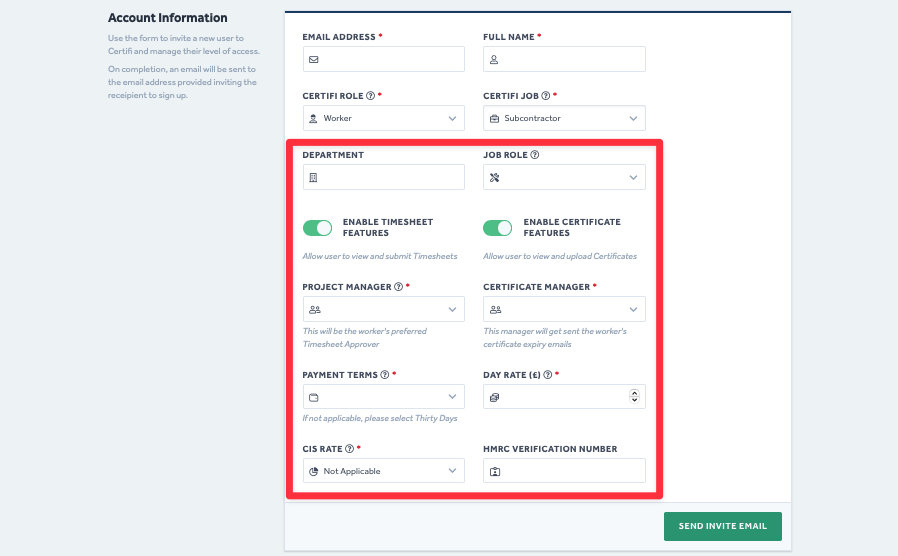Click the envelope icon in Email Address field
This screenshot has width=898, height=556.
tap(314, 60)
